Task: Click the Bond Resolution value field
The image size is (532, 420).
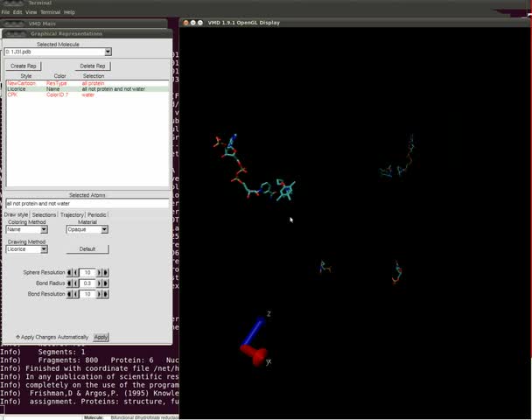Action: (87, 294)
